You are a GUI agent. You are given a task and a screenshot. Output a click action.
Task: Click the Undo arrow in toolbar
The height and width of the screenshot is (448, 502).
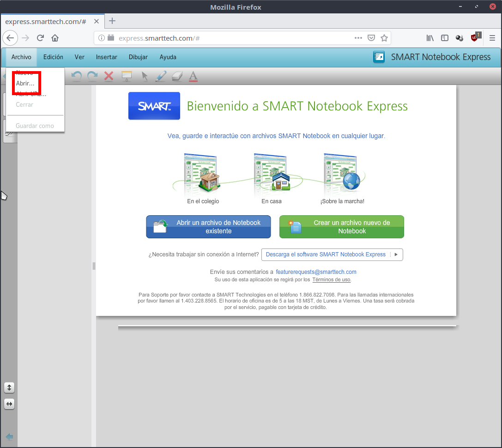coord(77,76)
